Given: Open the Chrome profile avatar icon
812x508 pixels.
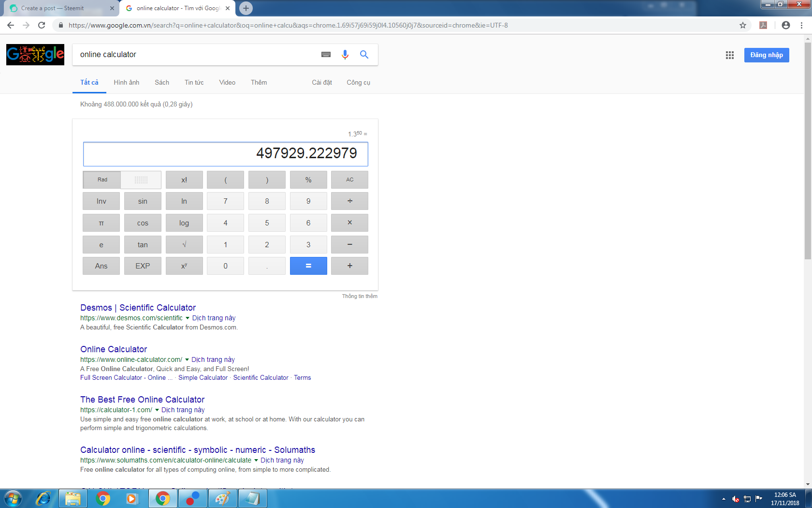Looking at the screenshot, I should [x=786, y=25].
